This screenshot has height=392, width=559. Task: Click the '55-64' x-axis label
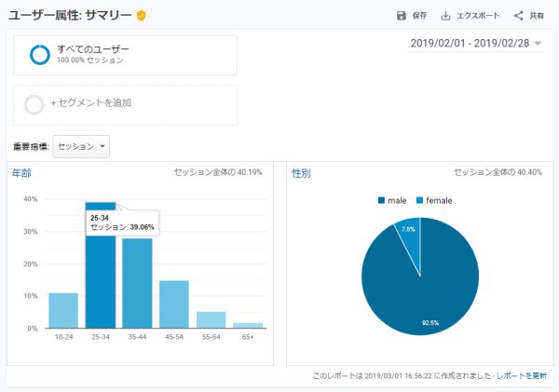211,337
